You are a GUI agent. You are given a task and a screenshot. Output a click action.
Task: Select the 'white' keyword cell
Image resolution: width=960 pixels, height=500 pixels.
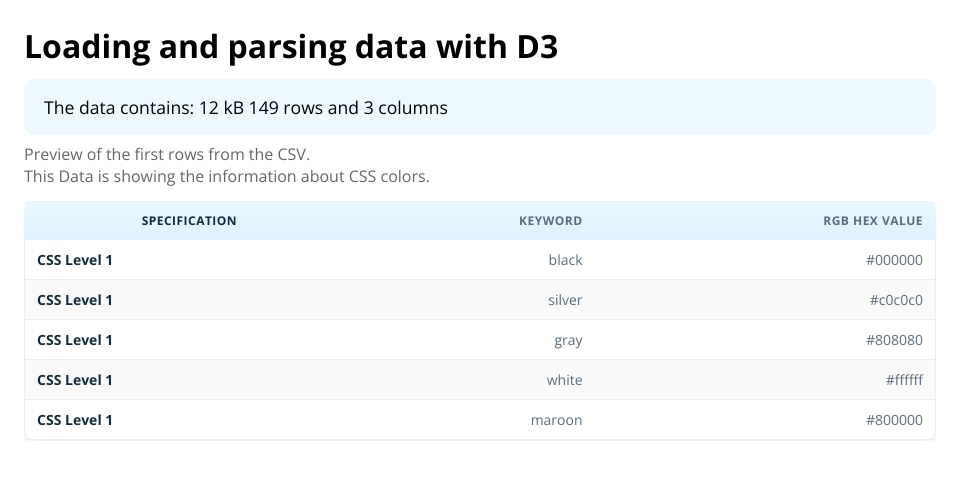[564, 380]
